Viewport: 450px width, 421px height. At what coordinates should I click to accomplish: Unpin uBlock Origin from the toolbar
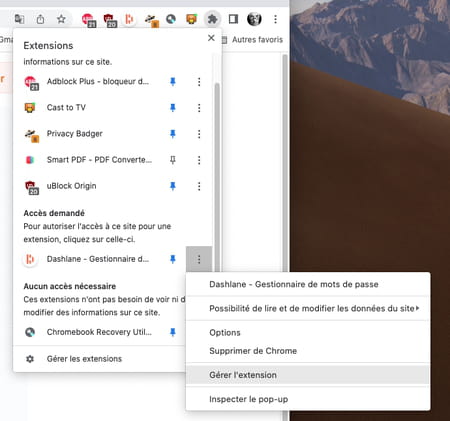[173, 186]
